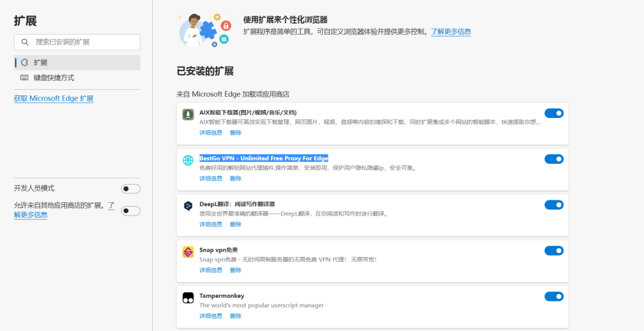Open 了解更多信息 link in the banner
Image resolution: width=644 pixels, height=331 pixels.
tap(451, 31)
